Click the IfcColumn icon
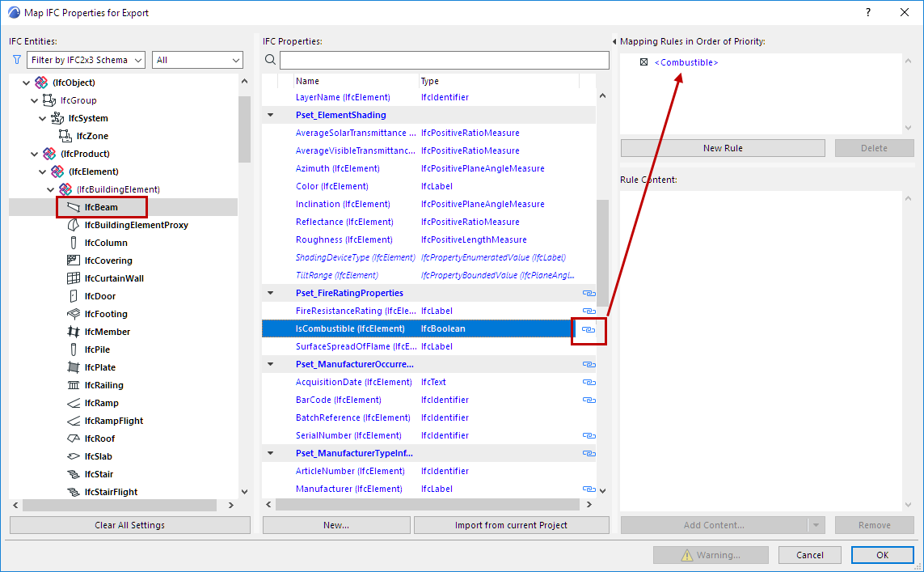The image size is (924, 572). coord(73,243)
